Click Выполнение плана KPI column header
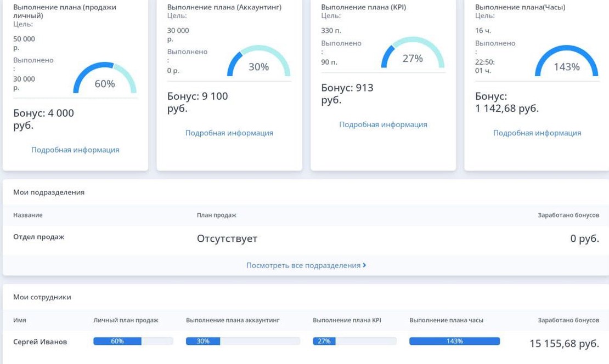The image size is (609, 364). coord(347,320)
